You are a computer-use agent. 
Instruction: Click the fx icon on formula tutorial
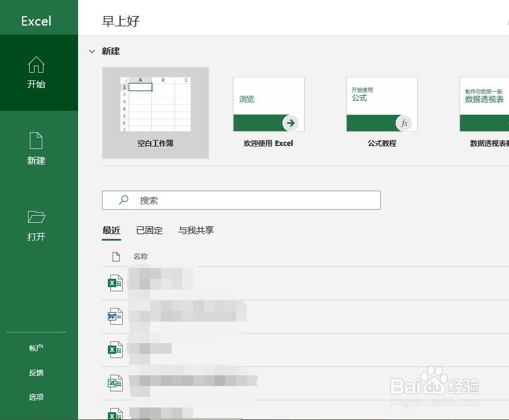404,123
